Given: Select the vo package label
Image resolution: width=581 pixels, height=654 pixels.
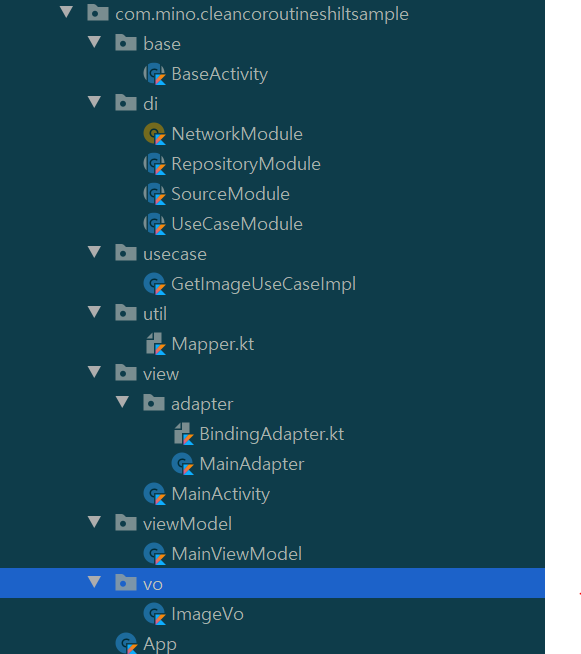Looking at the screenshot, I should tap(153, 585).
